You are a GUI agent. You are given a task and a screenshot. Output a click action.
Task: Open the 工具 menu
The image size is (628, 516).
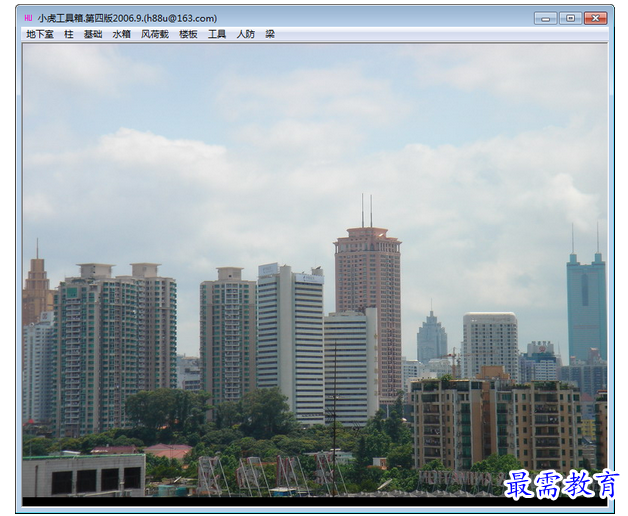click(217, 34)
